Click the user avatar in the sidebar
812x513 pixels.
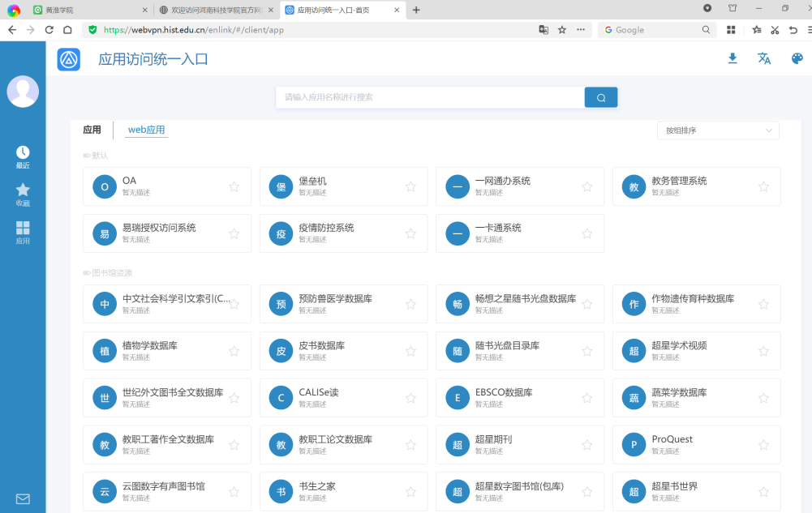(23, 92)
